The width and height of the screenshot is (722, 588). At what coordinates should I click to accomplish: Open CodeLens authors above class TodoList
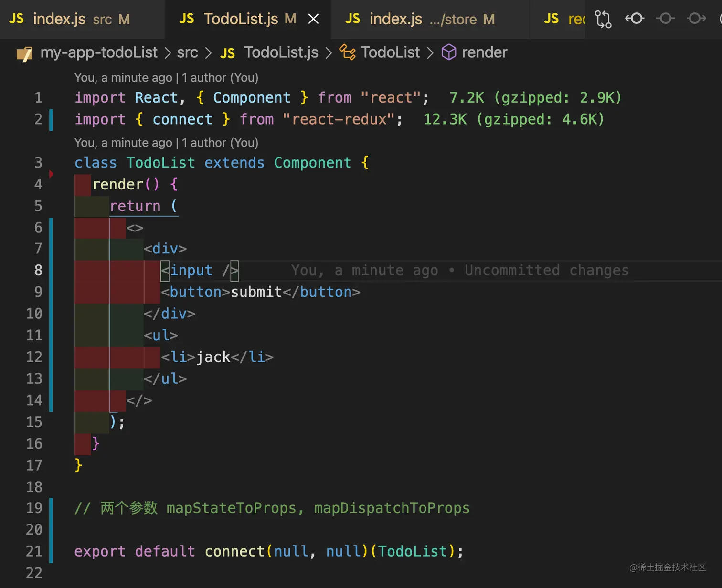(x=166, y=142)
